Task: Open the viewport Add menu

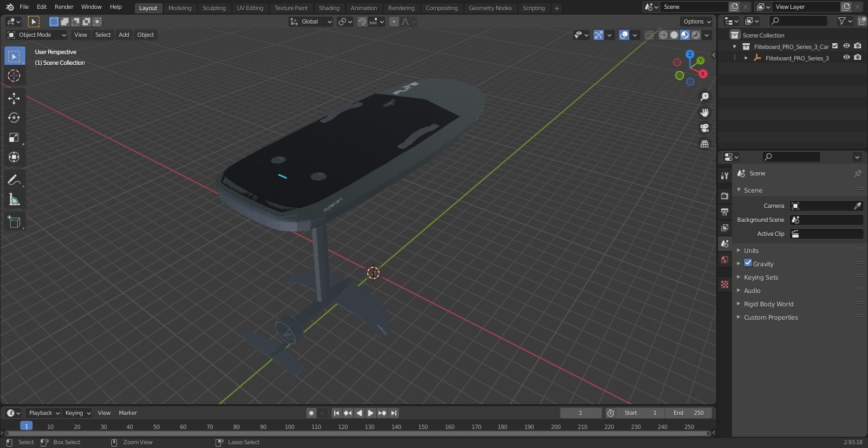Action: click(124, 35)
